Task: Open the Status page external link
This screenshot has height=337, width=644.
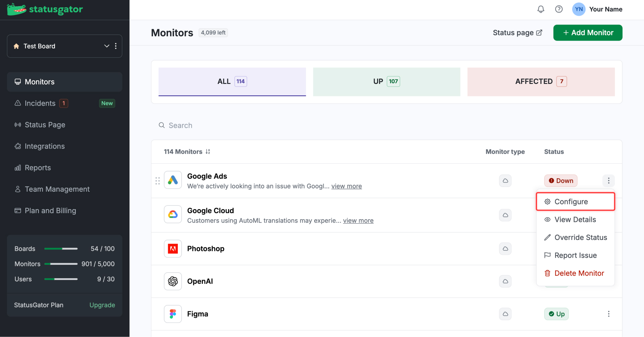Action: pyautogui.click(x=517, y=33)
